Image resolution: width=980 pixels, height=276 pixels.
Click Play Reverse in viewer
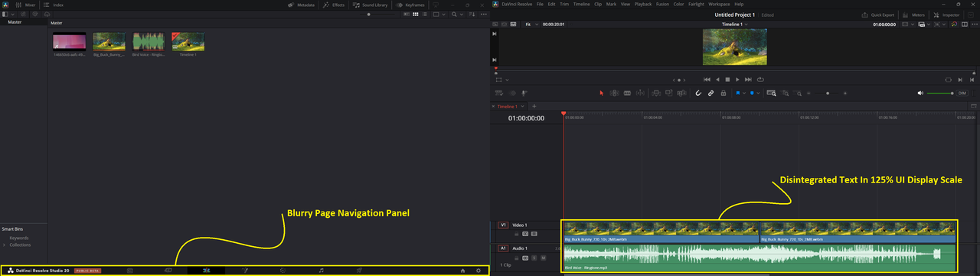pyautogui.click(x=717, y=80)
